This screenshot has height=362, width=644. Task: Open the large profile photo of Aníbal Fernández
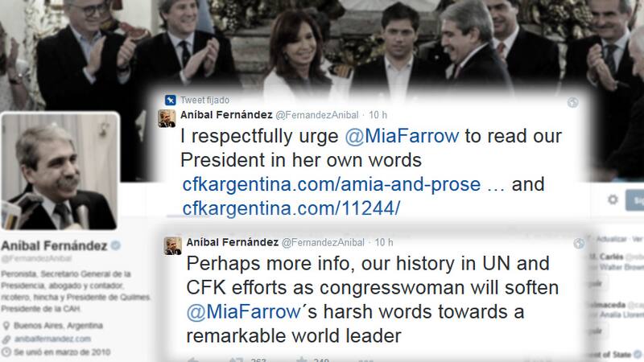click(60, 171)
